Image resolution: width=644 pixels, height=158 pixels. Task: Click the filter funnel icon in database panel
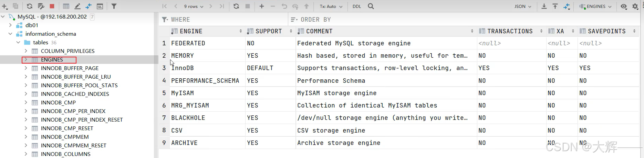click(114, 6)
